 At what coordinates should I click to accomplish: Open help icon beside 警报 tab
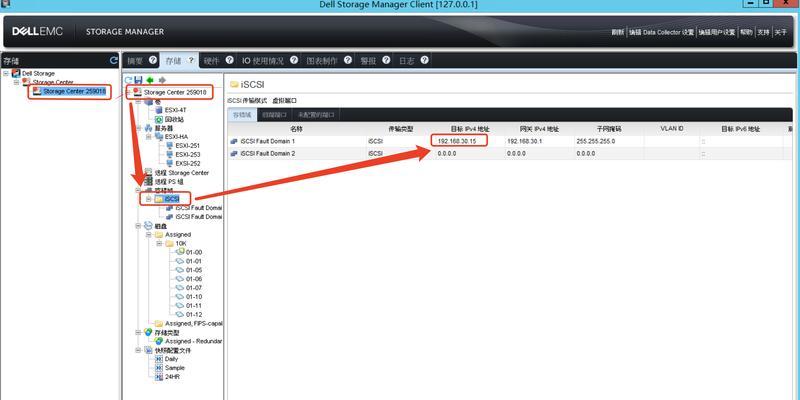tap(386, 60)
